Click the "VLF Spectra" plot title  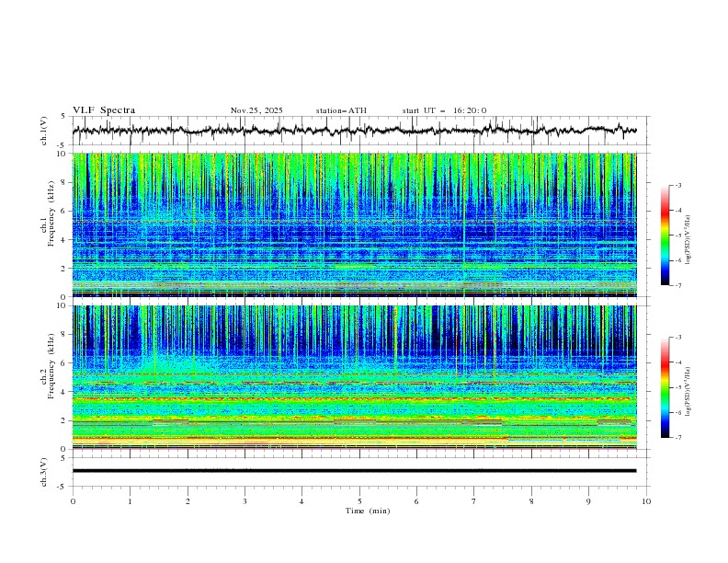(104, 110)
